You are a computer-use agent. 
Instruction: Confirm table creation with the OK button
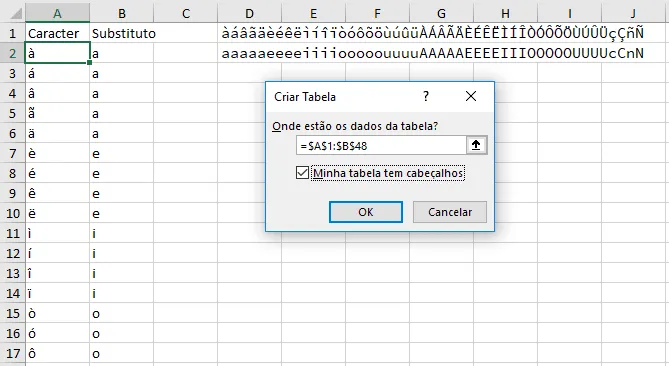(x=366, y=212)
